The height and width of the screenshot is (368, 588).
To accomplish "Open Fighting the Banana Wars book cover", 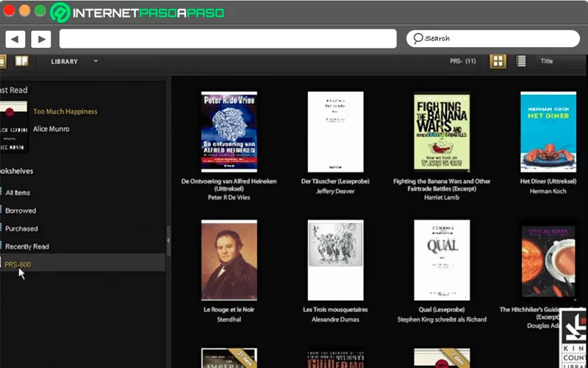I will 442,132.
